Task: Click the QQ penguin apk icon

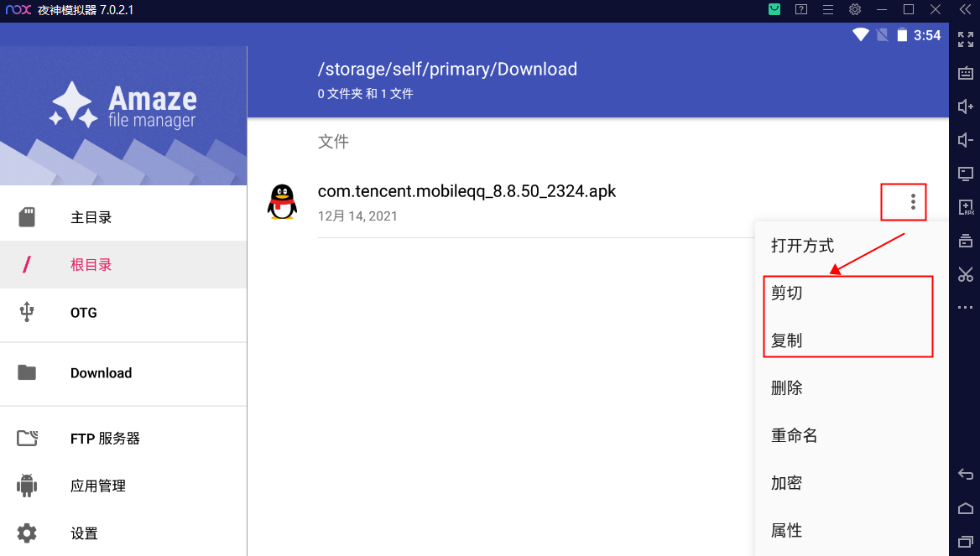Action: [282, 202]
